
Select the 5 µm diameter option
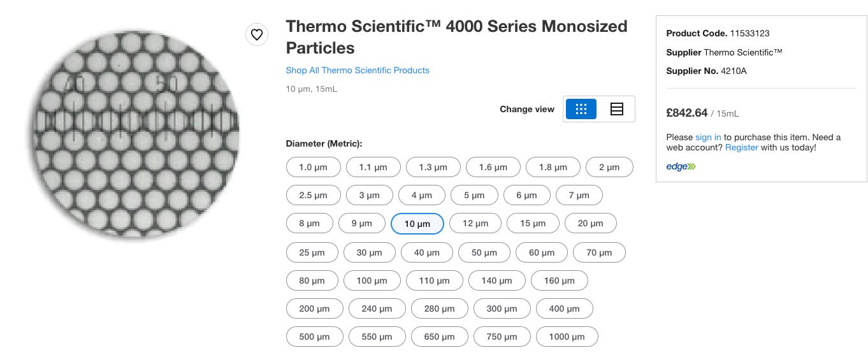[474, 195]
